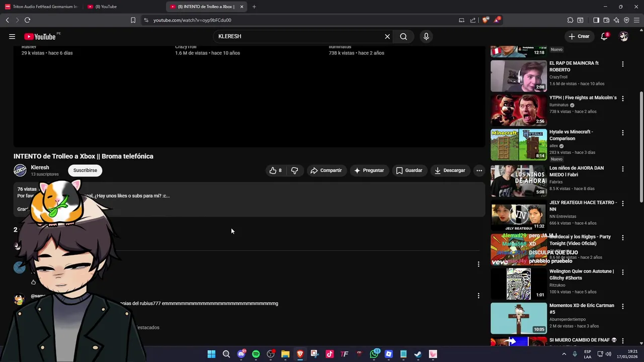Image resolution: width=644 pixels, height=362 pixels.
Task: Download video with Descargar button
Action: pyautogui.click(x=450, y=170)
